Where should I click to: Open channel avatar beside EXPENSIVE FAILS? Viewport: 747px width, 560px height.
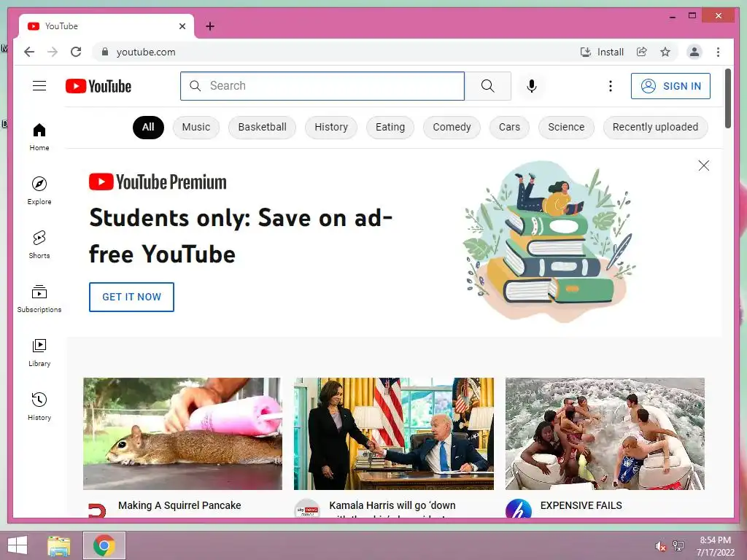click(519, 510)
